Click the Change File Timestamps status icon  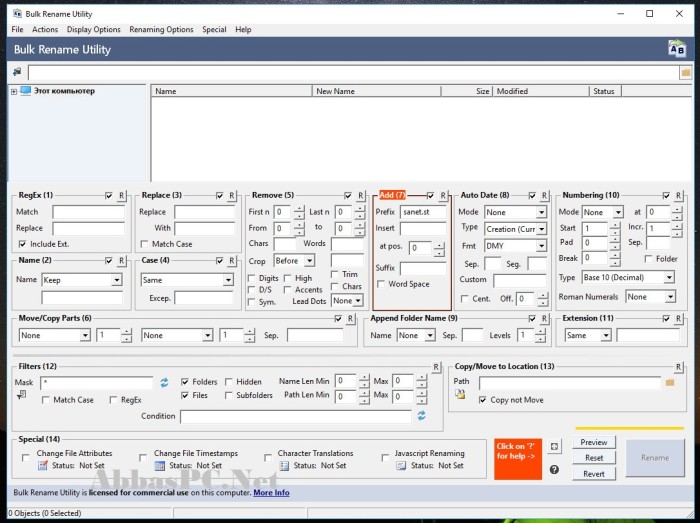(x=159, y=466)
